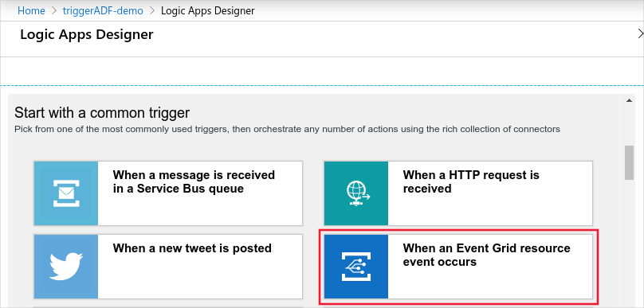Click the HTTP request globe icon

(356, 193)
